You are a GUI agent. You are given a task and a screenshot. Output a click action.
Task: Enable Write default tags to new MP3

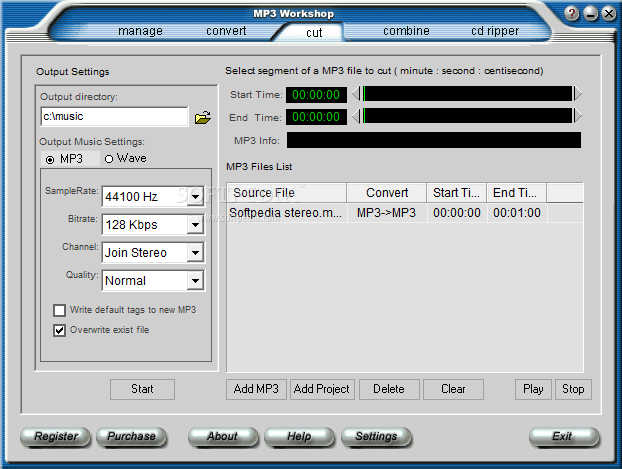click(x=60, y=310)
